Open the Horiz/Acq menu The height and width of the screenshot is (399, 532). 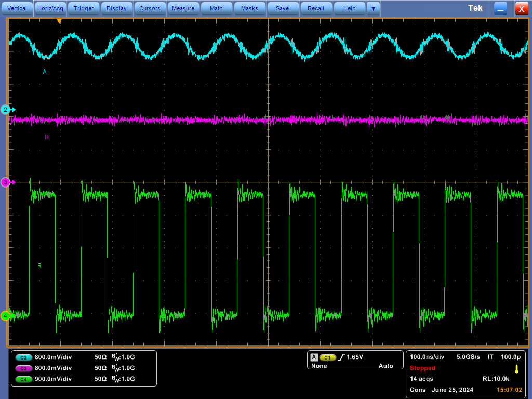tap(50, 8)
